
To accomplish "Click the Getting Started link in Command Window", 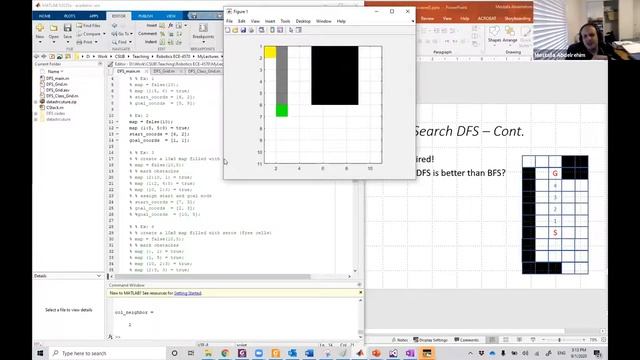I will (187, 293).
